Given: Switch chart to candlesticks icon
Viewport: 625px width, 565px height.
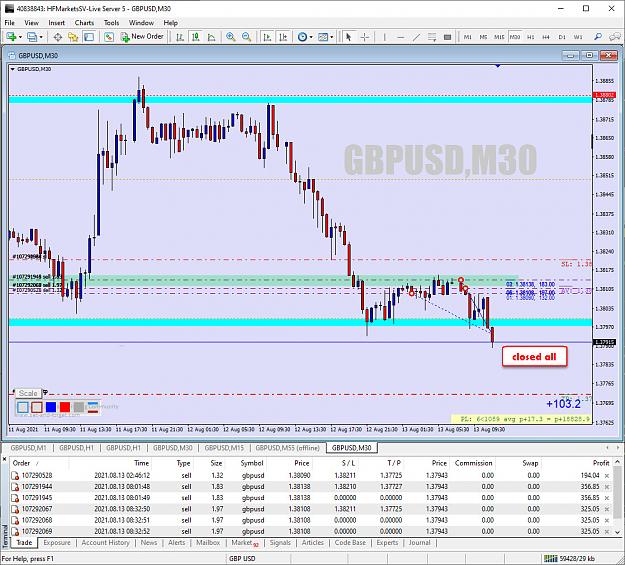Looking at the screenshot, I should coord(195,37).
